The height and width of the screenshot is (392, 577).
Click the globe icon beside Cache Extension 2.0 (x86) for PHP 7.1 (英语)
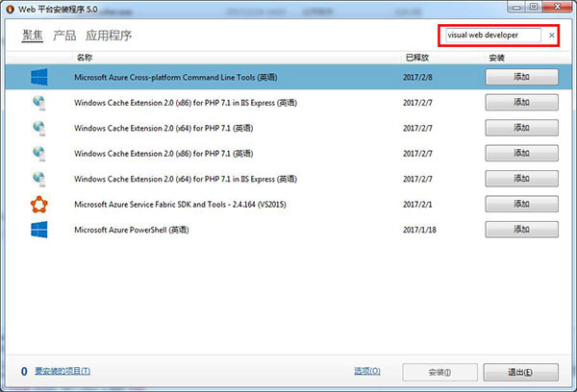pyautogui.click(x=39, y=154)
